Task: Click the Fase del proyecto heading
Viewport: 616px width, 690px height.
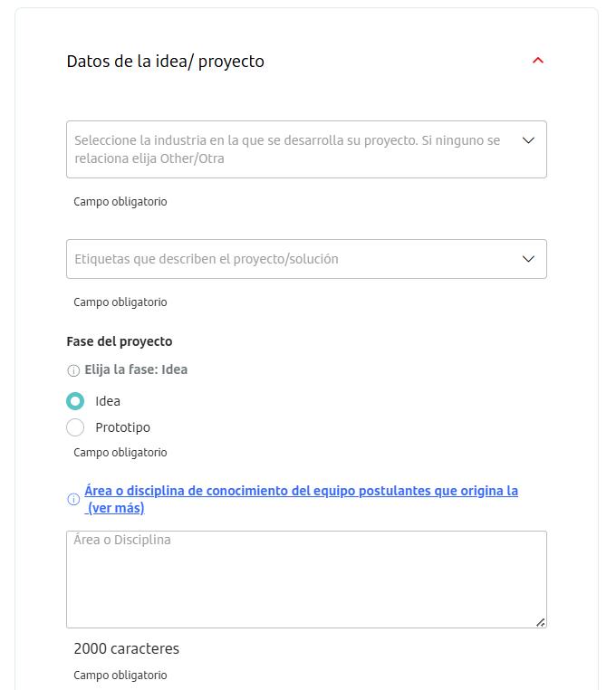Action: 119,341
